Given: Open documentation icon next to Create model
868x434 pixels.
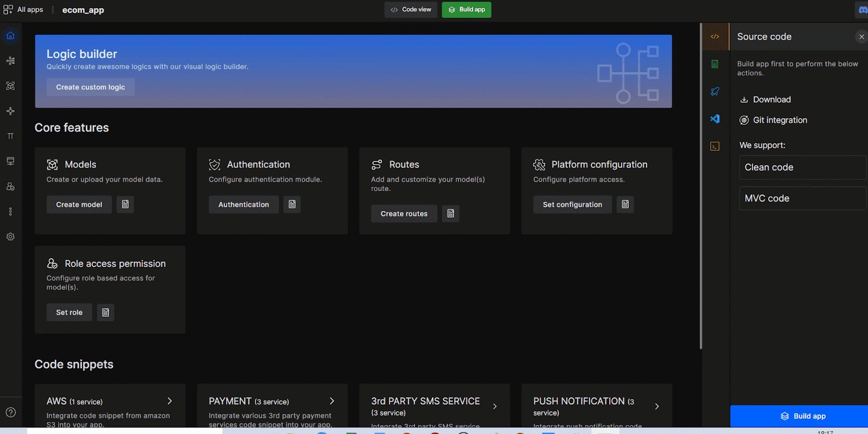Looking at the screenshot, I should (x=125, y=205).
